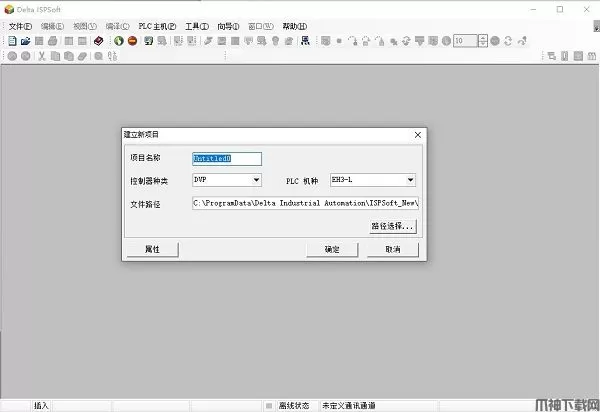Open the PLC主机 menu
Screen dimensions: 600x412
(x=157, y=26)
